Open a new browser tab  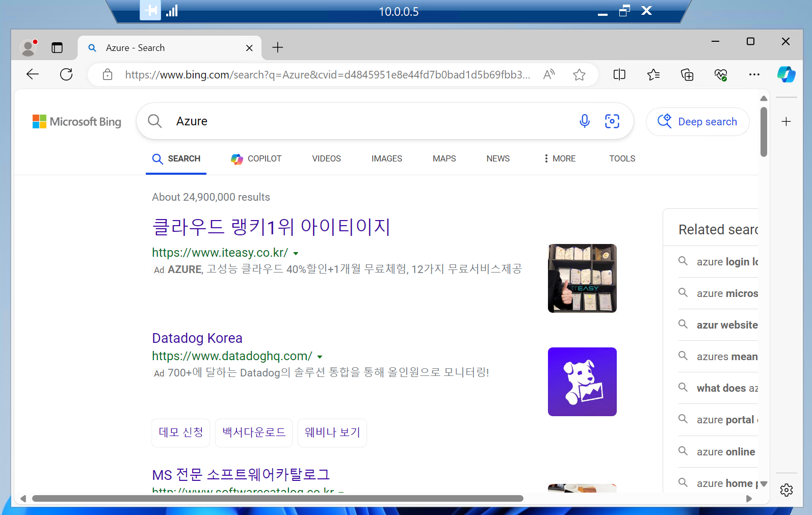tap(278, 47)
